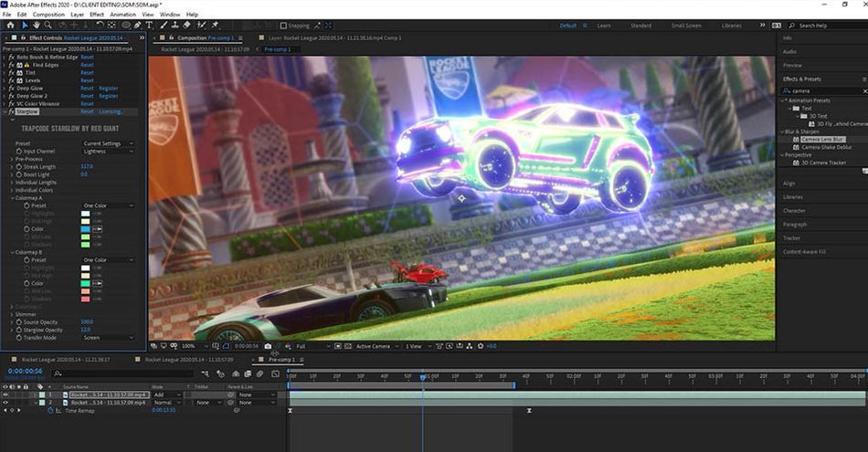Toggle visibility eye of layer 2

5,403
